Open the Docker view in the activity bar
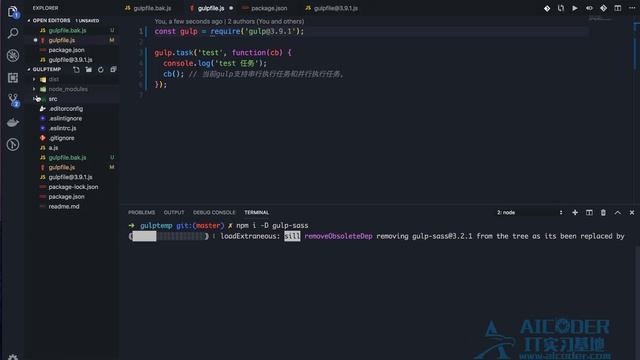The image size is (640, 360). click(13, 122)
